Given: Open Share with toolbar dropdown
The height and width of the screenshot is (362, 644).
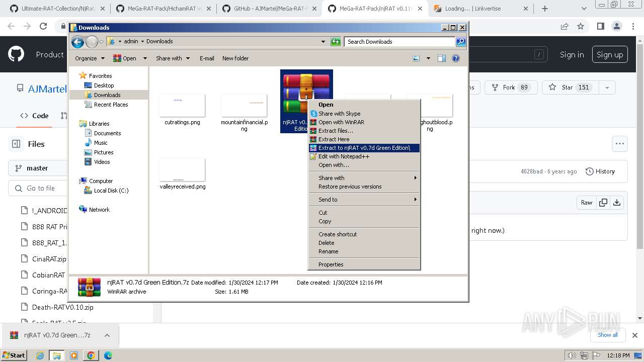Looking at the screenshot, I should [173, 58].
